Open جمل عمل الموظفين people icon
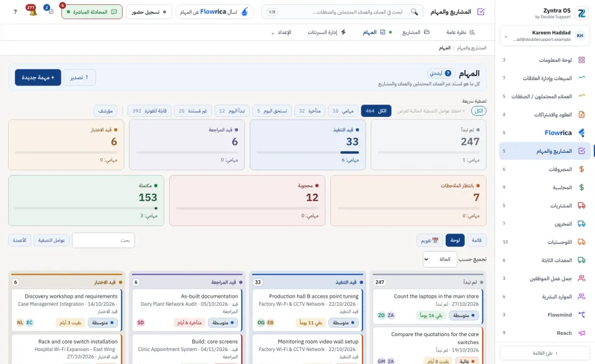 point(581,279)
